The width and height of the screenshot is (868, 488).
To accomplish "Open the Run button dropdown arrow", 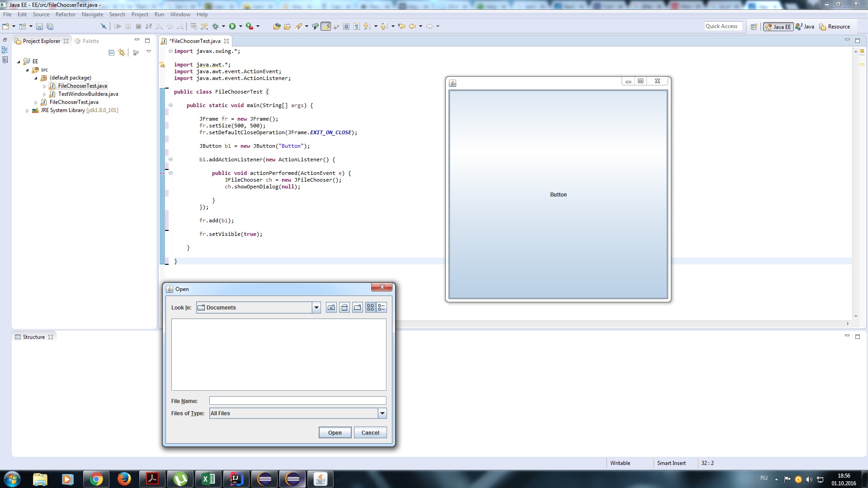I will pyautogui.click(x=241, y=26).
